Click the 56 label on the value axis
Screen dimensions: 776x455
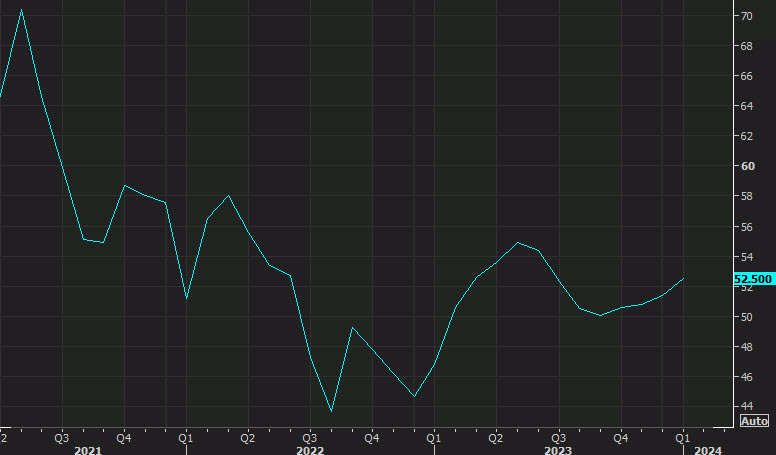click(747, 227)
